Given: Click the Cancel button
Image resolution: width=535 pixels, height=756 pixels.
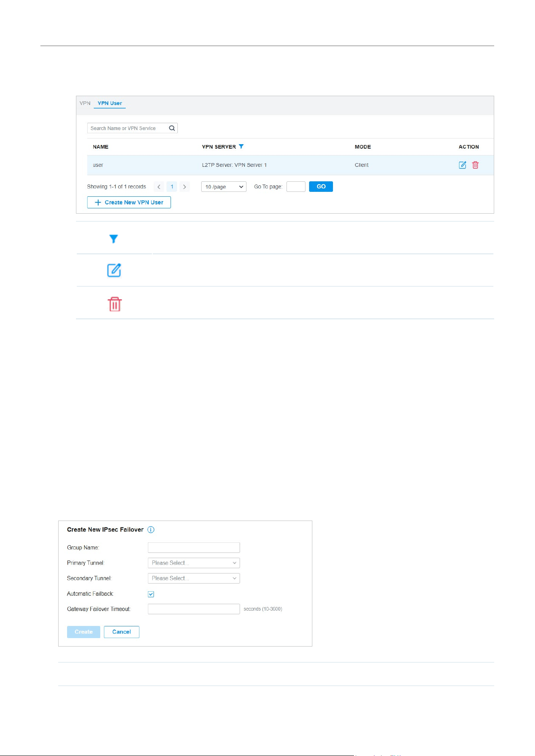Looking at the screenshot, I should click(122, 632).
